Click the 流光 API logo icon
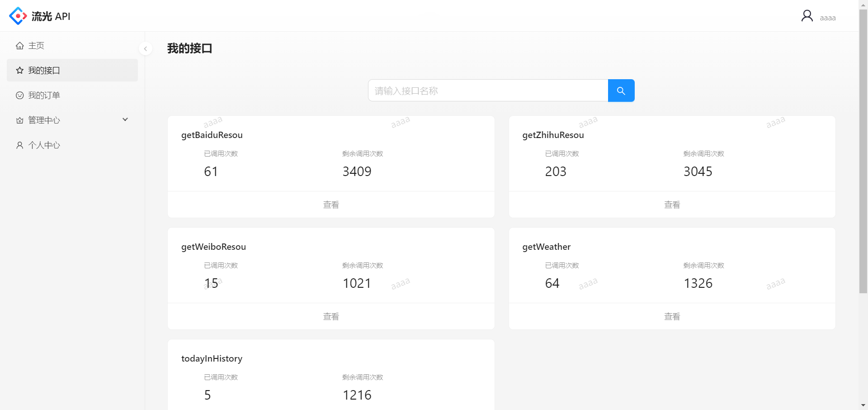 [x=18, y=16]
